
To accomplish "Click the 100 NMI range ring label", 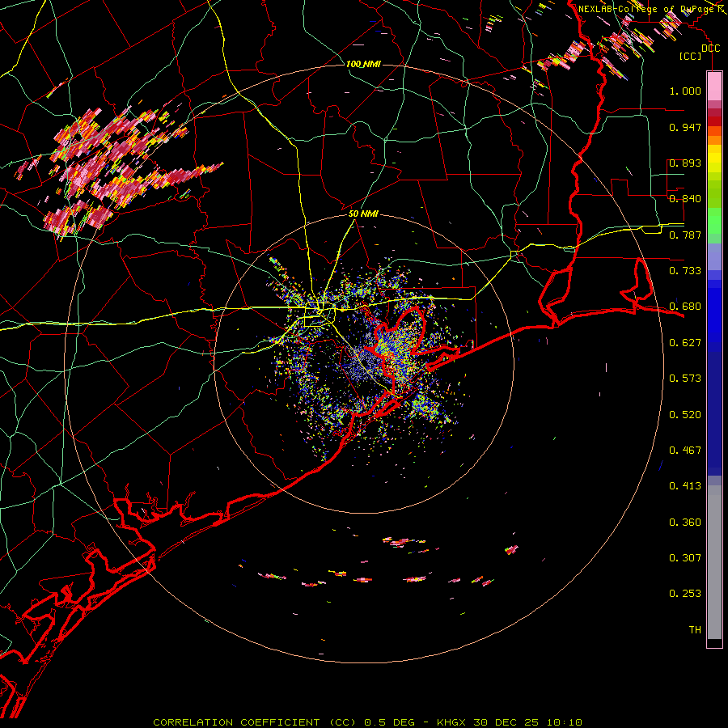I will (363, 64).
